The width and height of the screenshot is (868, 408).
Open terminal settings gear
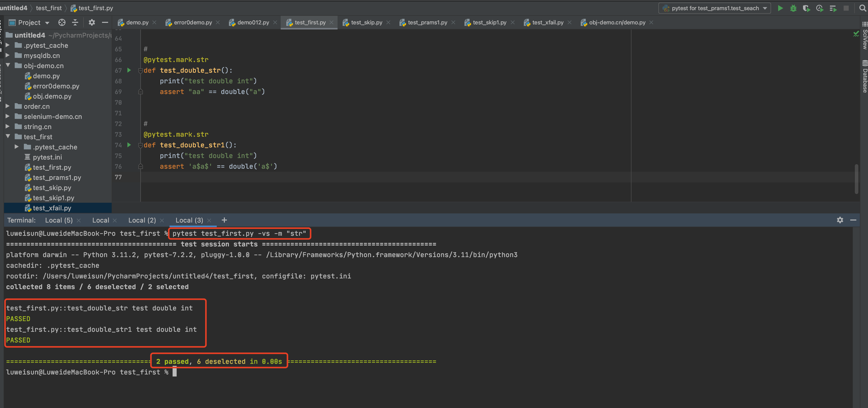(x=840, y=220)
